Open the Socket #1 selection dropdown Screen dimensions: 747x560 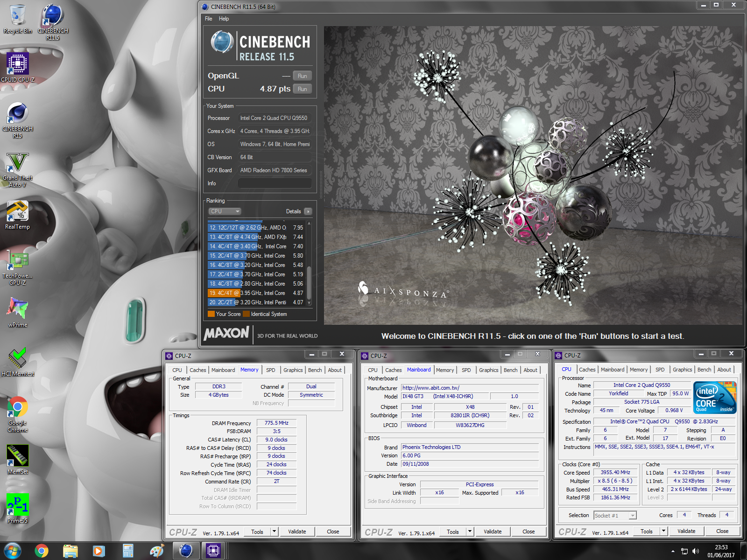pyautogui.click(x=615, y=516)
